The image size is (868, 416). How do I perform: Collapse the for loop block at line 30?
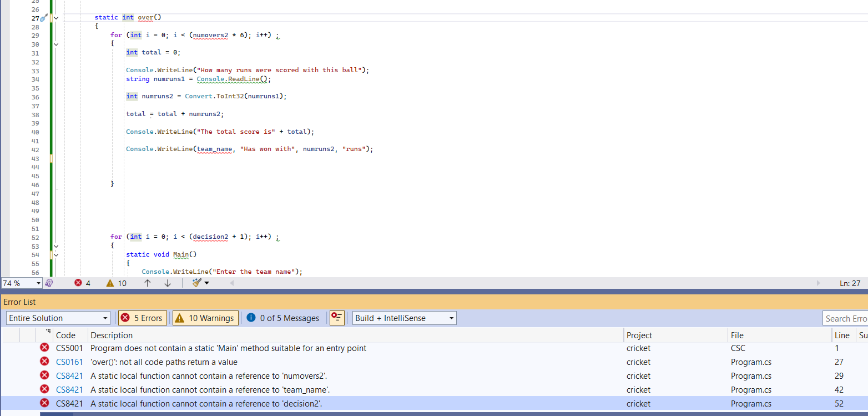pos(56,44)
